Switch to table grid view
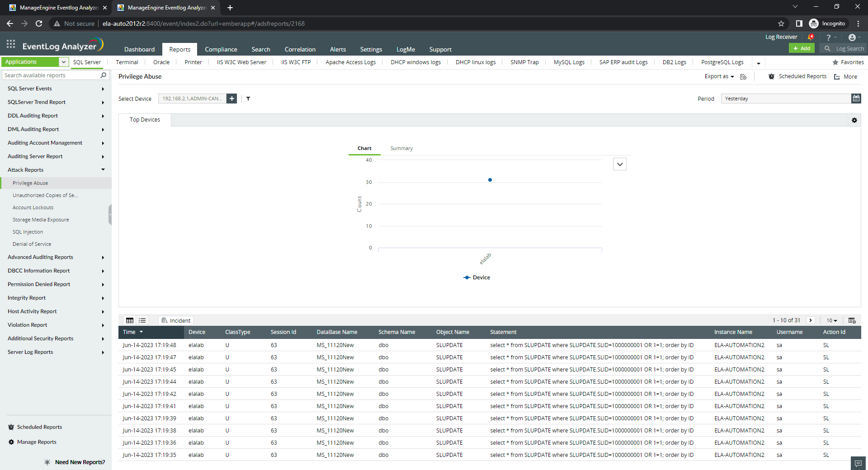868x470 pixels. coord(130,320)
